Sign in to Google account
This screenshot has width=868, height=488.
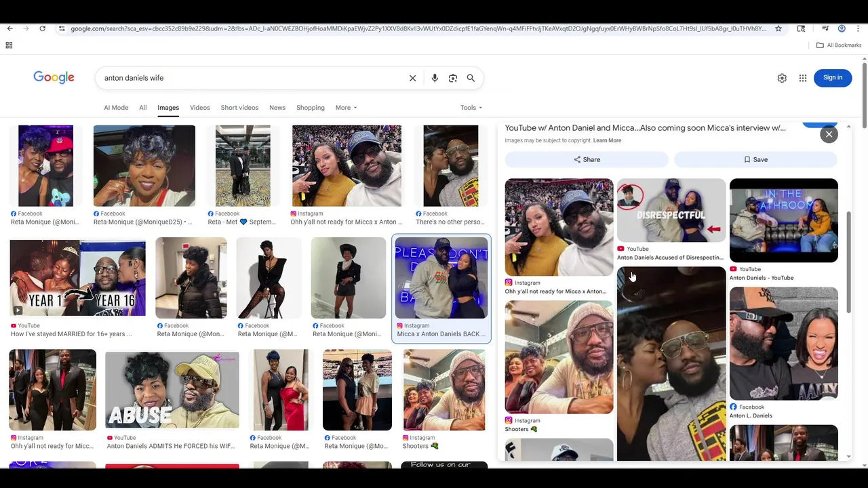pyautogui.click(x=833, y=77)
